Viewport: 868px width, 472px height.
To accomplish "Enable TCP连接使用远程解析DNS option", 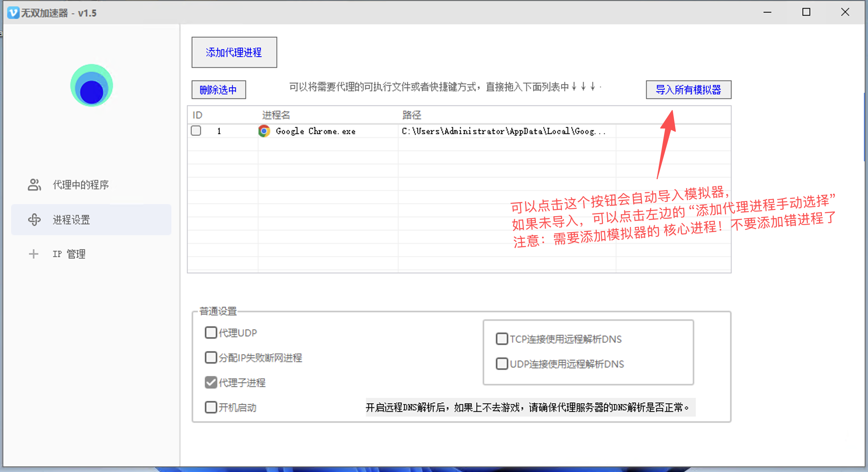I will pos(502,339).
